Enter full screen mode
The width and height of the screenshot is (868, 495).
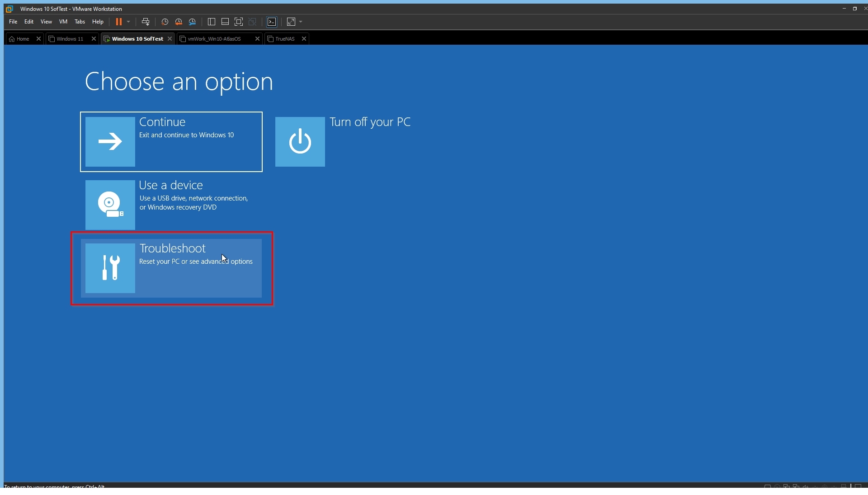[239, 22]
